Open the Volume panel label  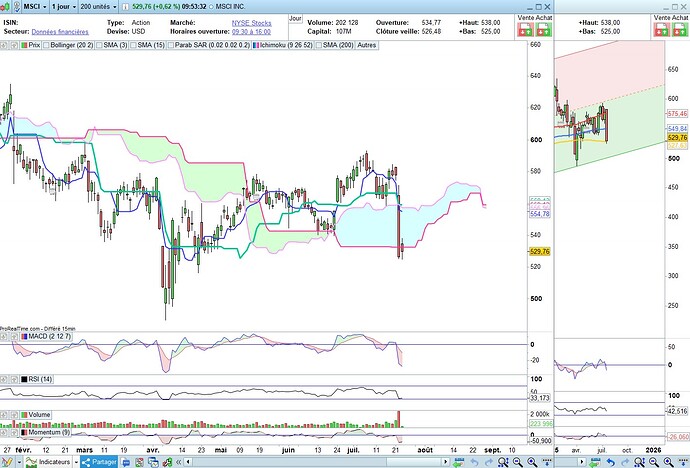tap(36, 415)
